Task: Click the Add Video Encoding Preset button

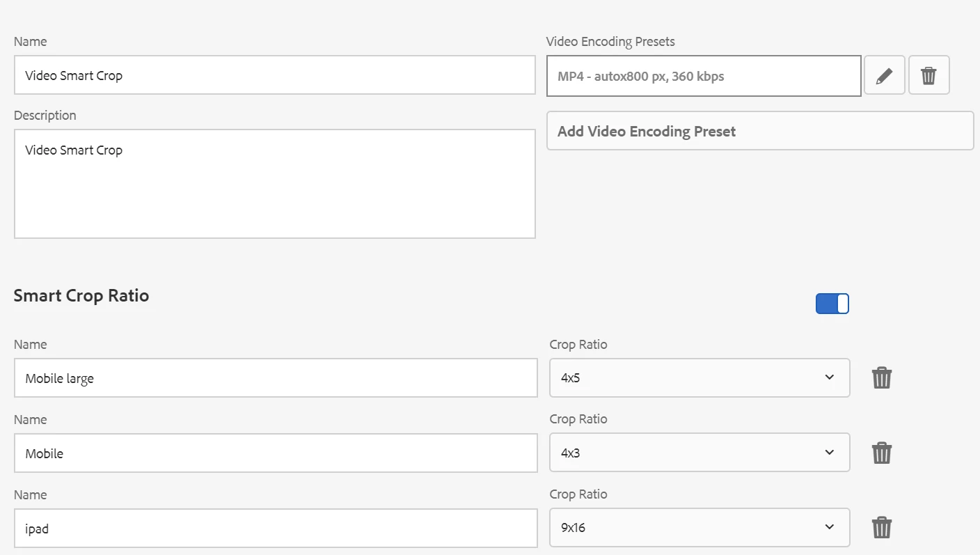Action: (x=760, y=131)
